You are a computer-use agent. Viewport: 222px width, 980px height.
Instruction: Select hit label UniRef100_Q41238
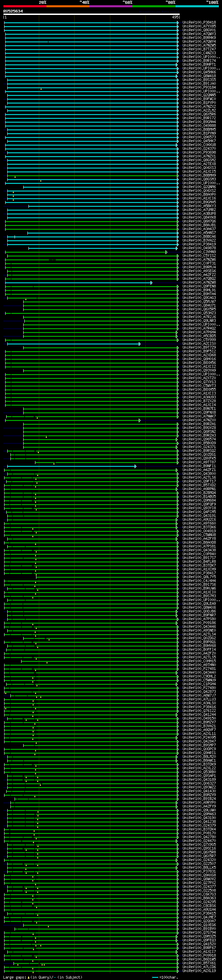tap(199, 821)
